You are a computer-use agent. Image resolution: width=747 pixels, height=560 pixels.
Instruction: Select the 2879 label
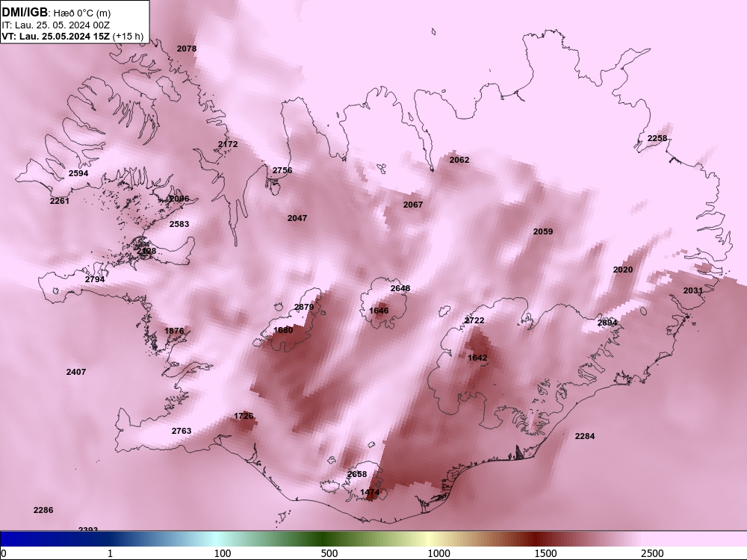[304, 307]
